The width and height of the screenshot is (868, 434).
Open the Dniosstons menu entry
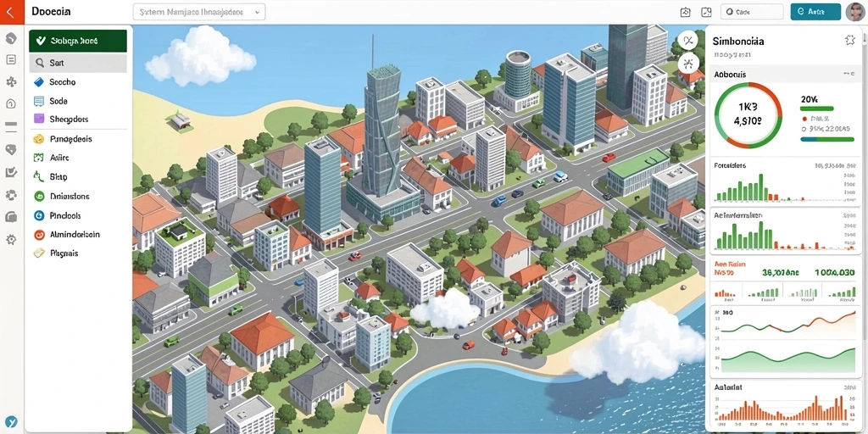point(70,196)
